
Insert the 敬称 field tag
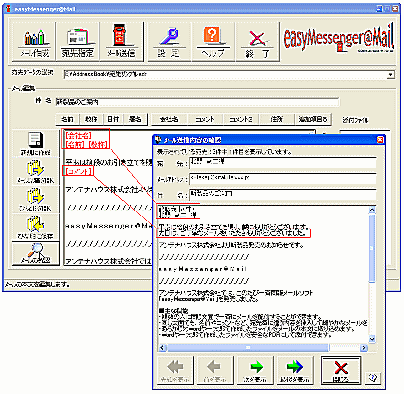91,119
